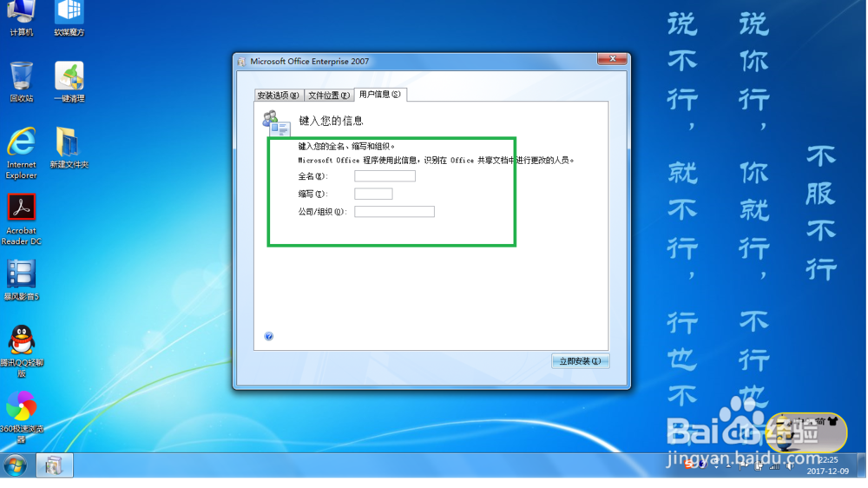Open the 计算机 desktop icon
The image size is (868, 488).
tap(21, 17)
